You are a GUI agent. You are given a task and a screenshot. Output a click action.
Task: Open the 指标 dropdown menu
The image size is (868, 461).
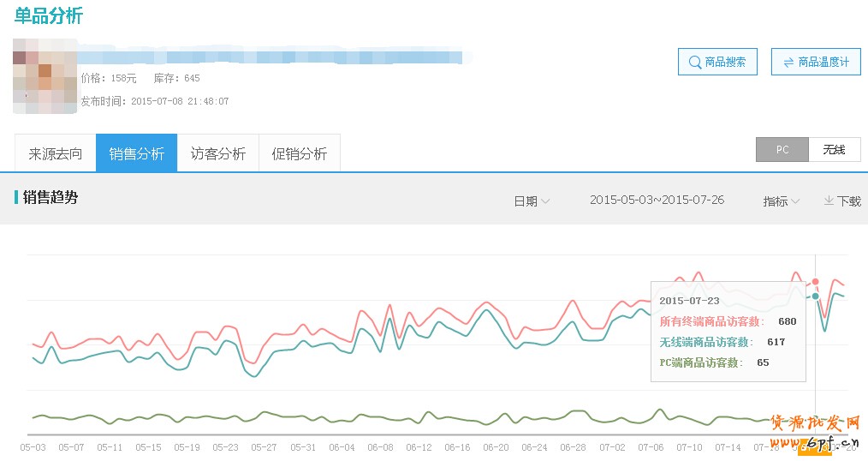click(781, 201)
